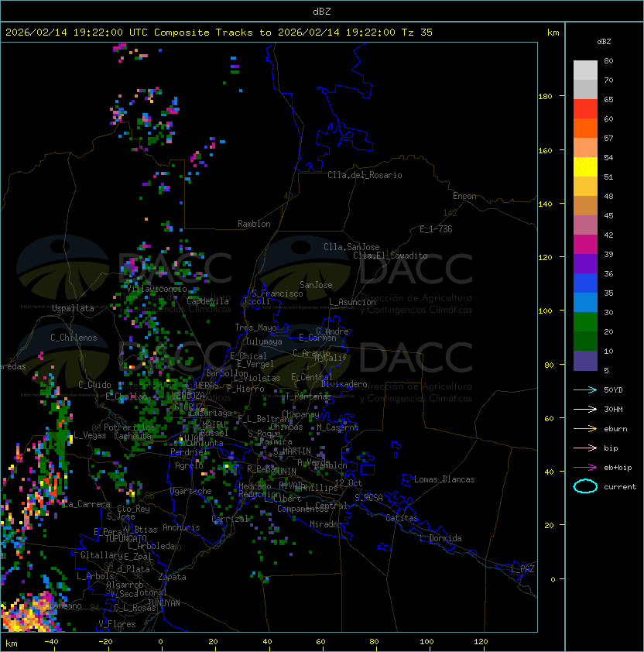Click the 'Encon' map label
The height and width of the screenshot is (652, 644).
[x=464, y=196]
